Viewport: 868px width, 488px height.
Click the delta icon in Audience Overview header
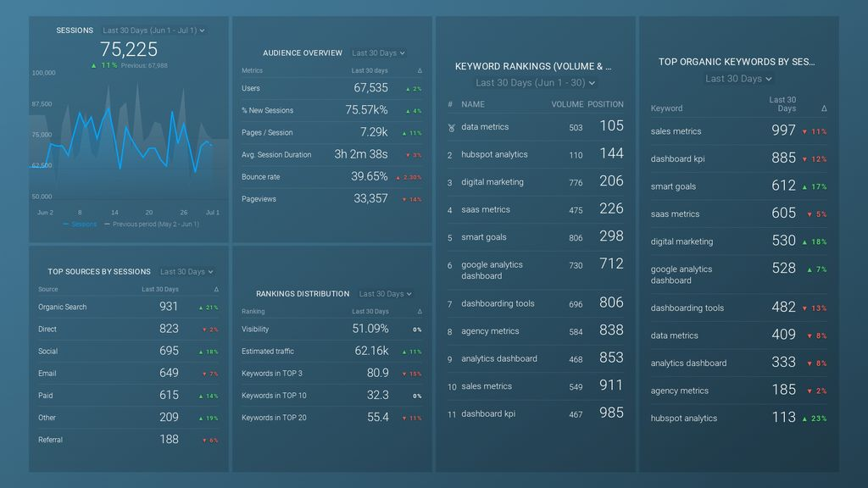click(x=420, y=71)
